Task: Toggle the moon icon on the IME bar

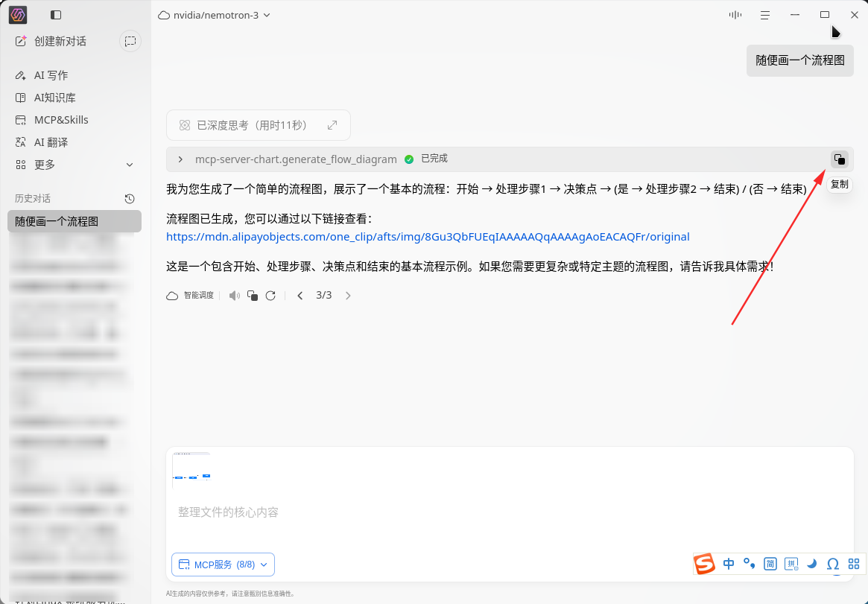Action: (812, 564)
